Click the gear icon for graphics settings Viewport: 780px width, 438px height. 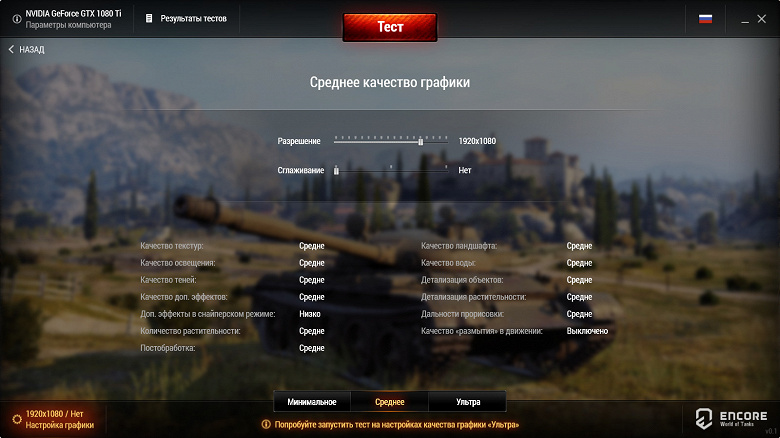(17, 419)
